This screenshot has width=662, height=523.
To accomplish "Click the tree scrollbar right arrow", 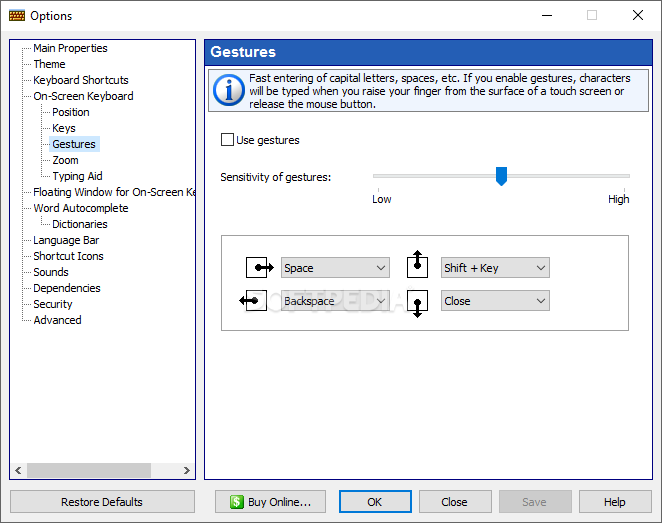I will [187, 470].
